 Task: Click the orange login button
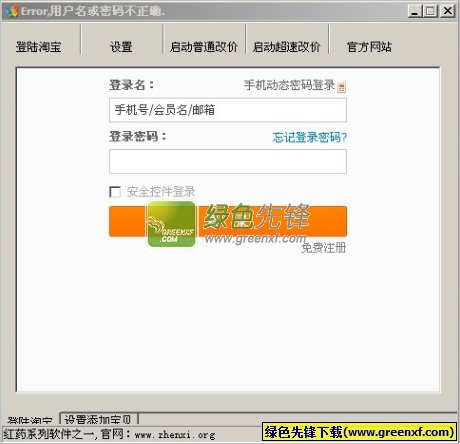point(228,221)
